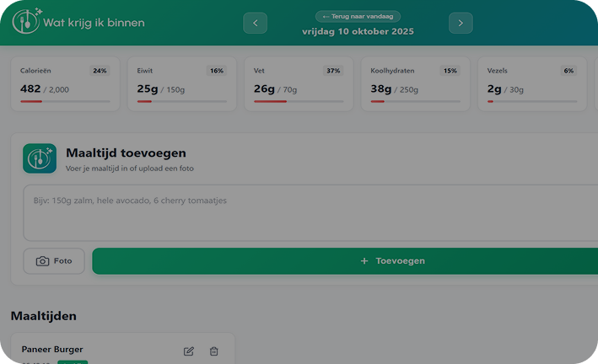Click into the meal description text field

tap(312, 213)
